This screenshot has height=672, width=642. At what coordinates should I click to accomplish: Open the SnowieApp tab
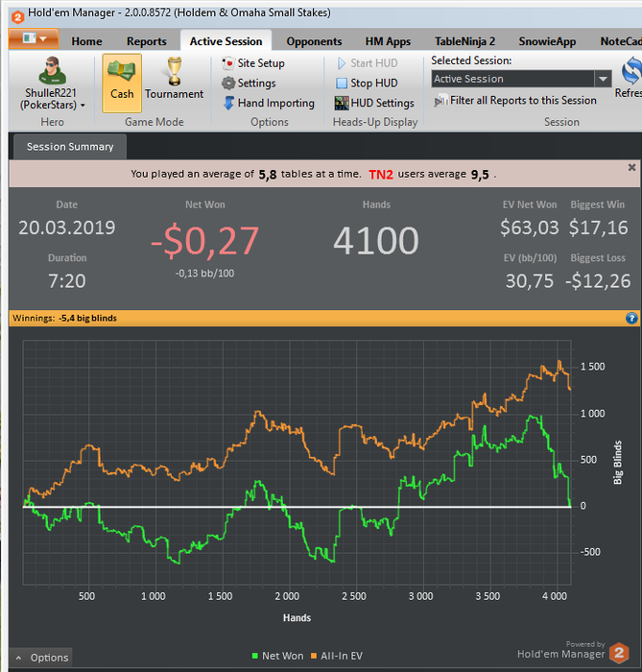click(547, 41)
